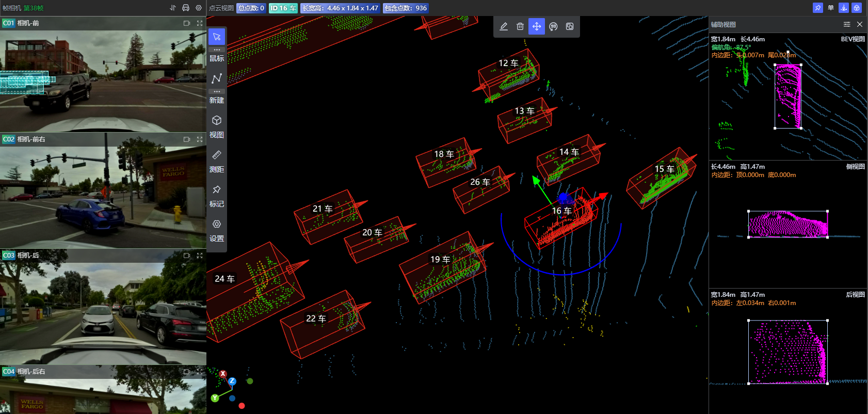The width and height of the screenshot is (868, 414).
Task: Select box label 14 车
Action: [x=569, y=152]
